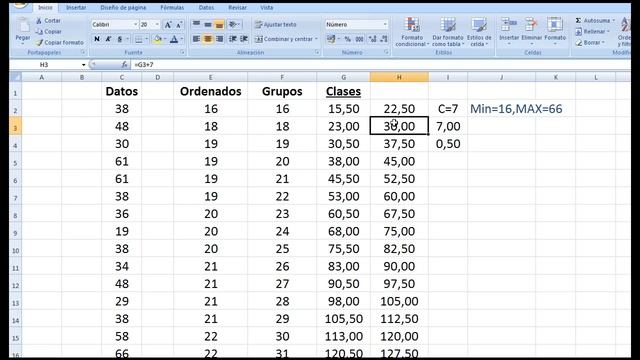Click Combinar y centrar button
This screenshot has height=360, width=640.
coord(284,39)
